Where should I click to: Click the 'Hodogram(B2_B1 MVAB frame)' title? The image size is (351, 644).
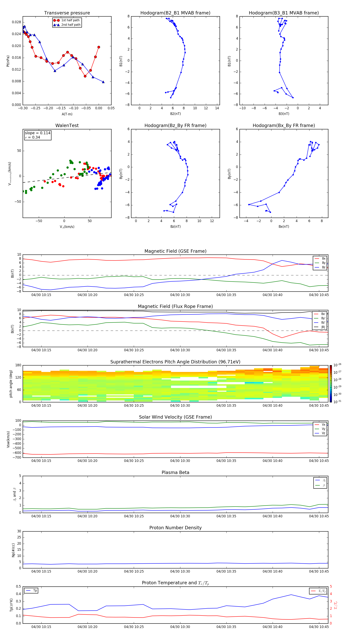pos(175,13)
